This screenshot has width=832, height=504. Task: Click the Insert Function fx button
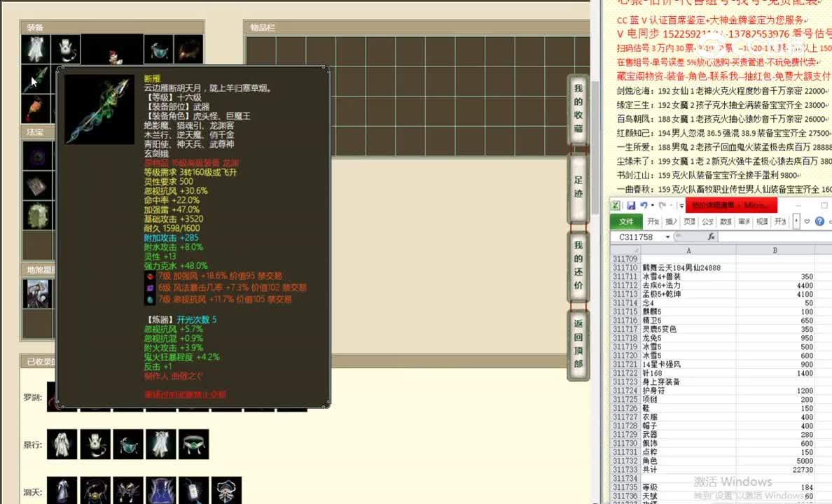pos(711,237)
